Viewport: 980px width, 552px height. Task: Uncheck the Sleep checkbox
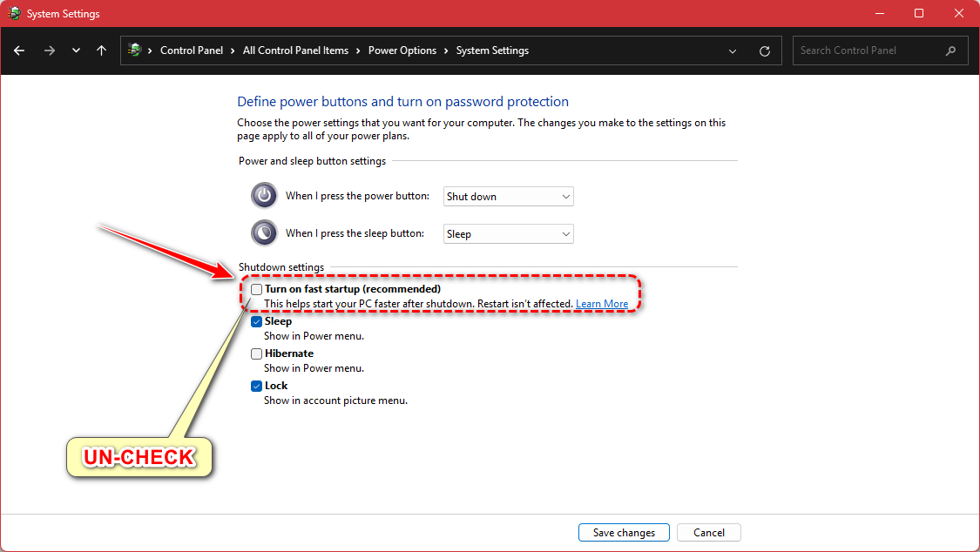pyautogui.click(x=257, y=321)
